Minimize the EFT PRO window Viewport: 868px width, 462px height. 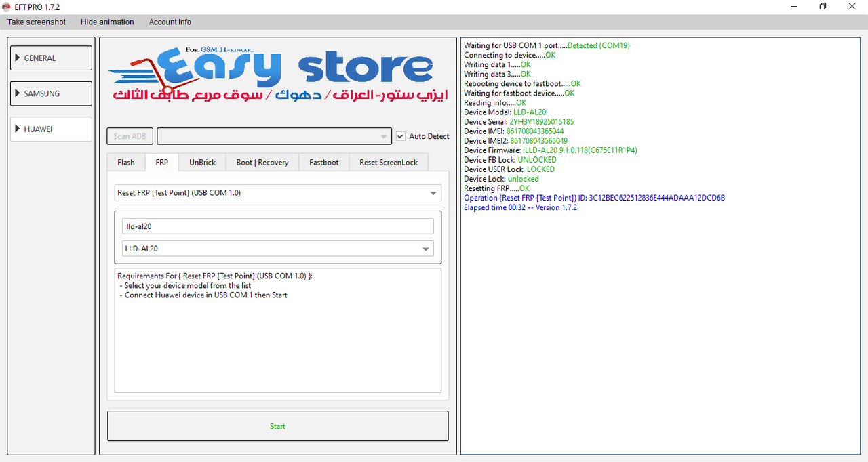(793, 7)
